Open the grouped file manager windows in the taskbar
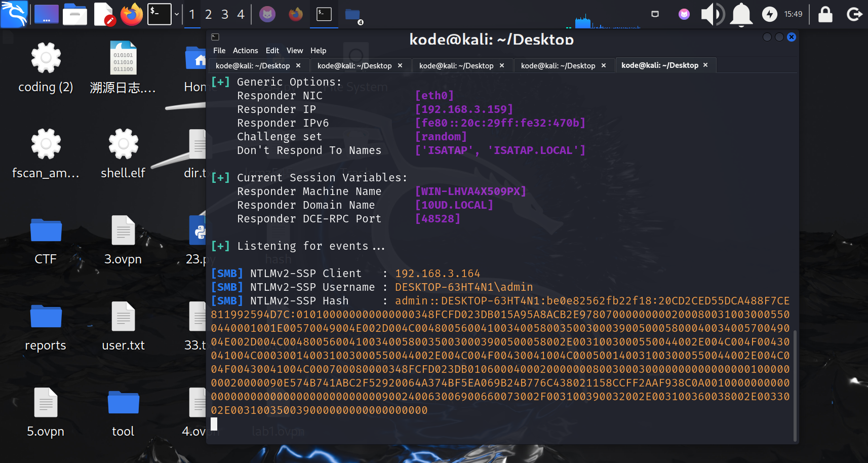This screenshot has height=463, width=868. pos(353,15)
